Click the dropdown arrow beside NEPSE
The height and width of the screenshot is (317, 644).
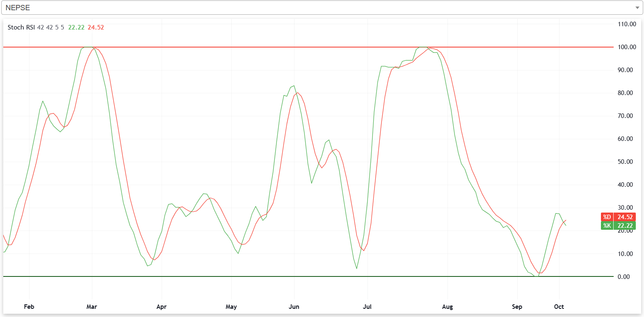[x=637, y=8]
